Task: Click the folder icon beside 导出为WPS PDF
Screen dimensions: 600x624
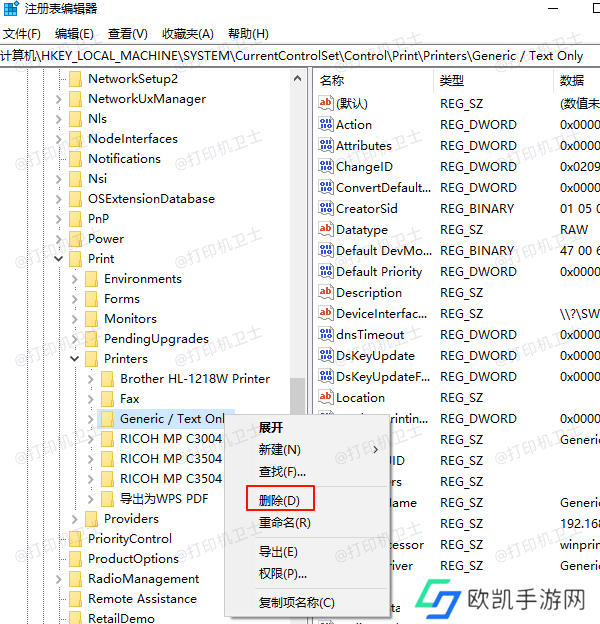Action: click(x=107, y=499)
